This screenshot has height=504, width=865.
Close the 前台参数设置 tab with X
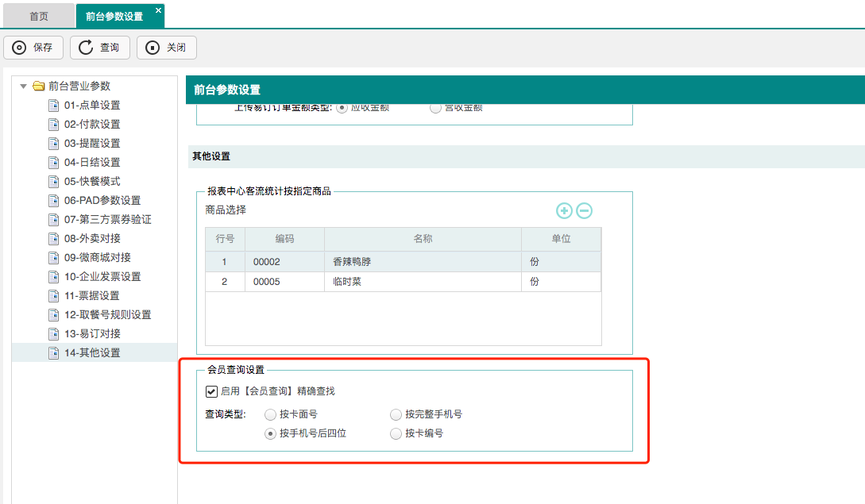(158, 10)
